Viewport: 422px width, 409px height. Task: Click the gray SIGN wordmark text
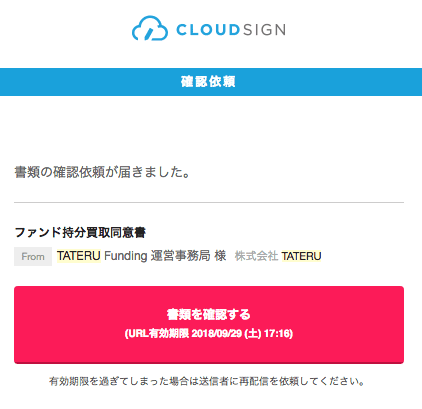(264, 30)
